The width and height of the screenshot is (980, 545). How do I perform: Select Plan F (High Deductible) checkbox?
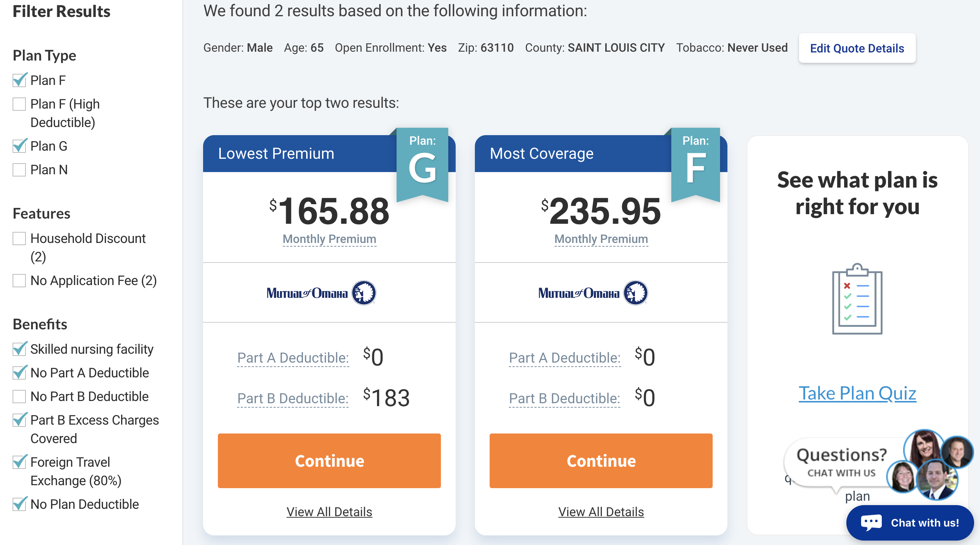click(20, 104)
